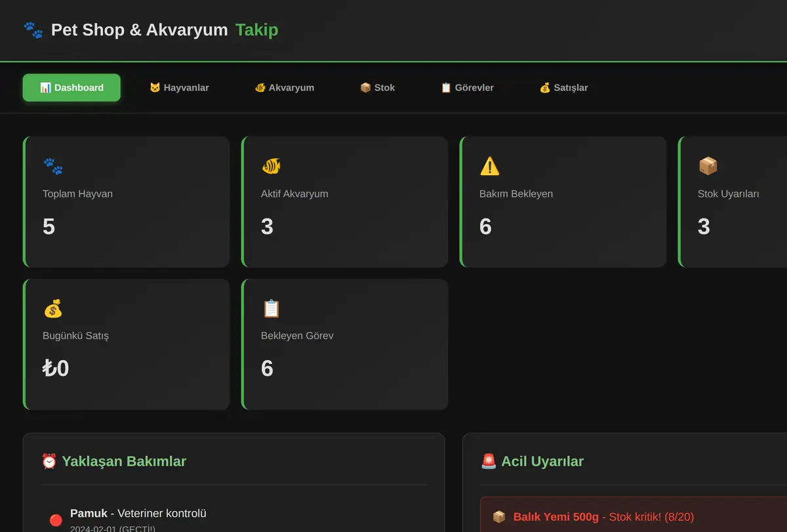Open the Stok tab
Image resolution: width=787 pixels, height=532 pixels.
377,88
